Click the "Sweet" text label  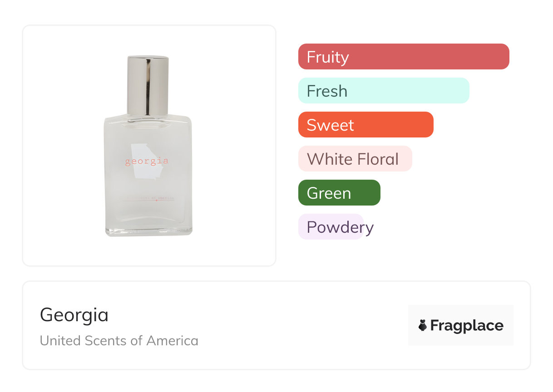330,125
